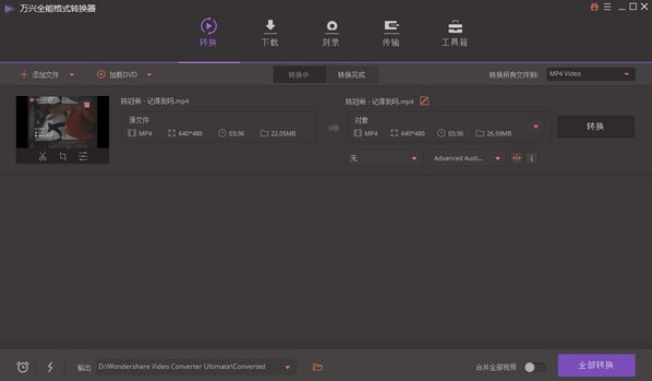
Task: Expand the subtitle 无 dropdown
Action: (x=383, y=158)
